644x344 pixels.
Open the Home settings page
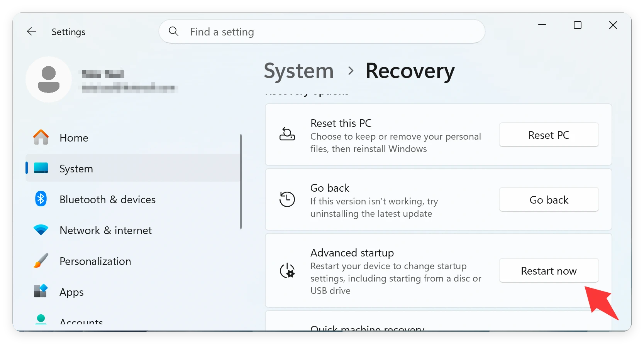coord(133,138)
